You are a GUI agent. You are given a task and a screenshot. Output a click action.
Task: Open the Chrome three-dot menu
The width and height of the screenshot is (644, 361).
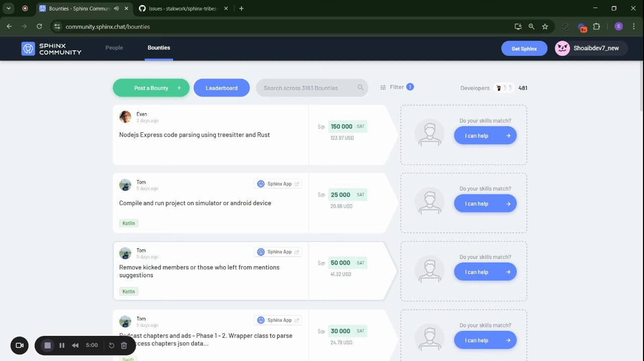[x=633, y=27]
